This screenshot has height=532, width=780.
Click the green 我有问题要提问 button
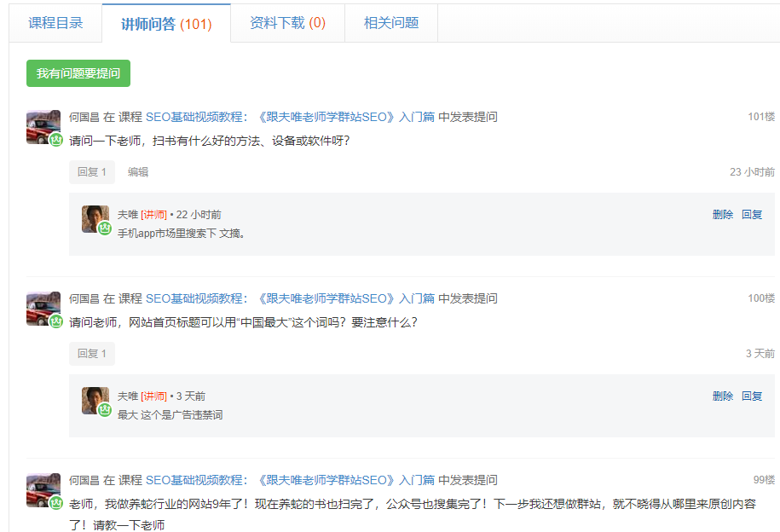[x=78, y=73]
